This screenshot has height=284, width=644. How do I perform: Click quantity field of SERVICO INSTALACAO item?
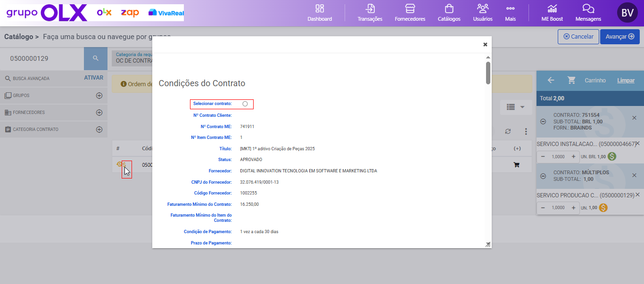coord(558,156)
